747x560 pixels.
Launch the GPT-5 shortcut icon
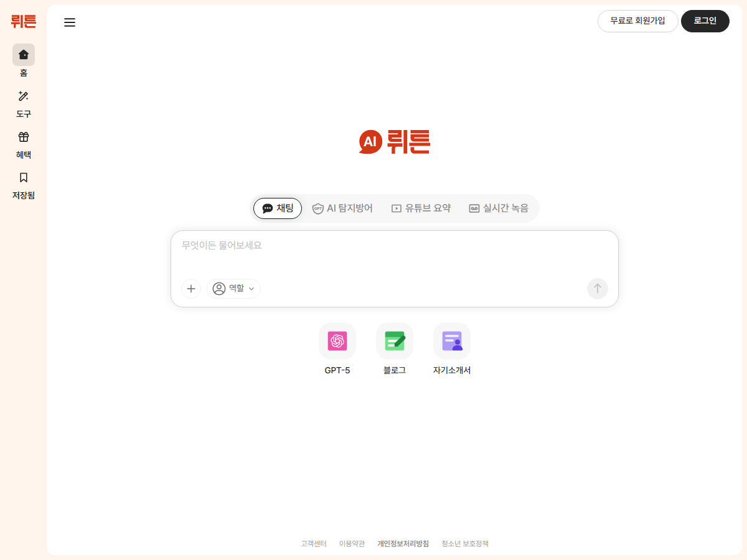pos(337,341)
